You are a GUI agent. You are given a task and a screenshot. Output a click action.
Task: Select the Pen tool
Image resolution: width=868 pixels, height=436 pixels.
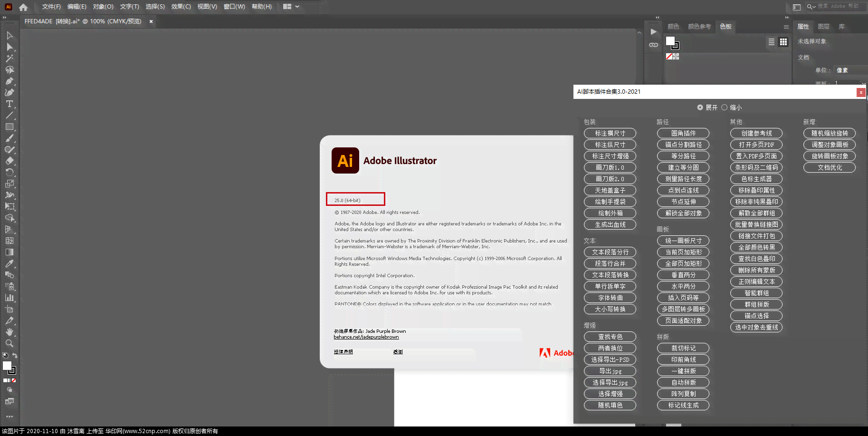click(10, 81)
